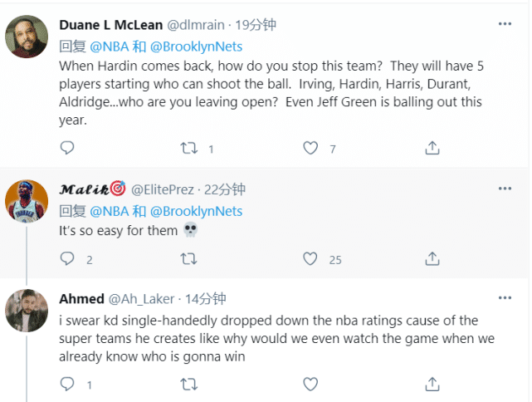Share Duane L McLean's tweet
This screenshot has width=532, height=402.
tap(432, 148)
